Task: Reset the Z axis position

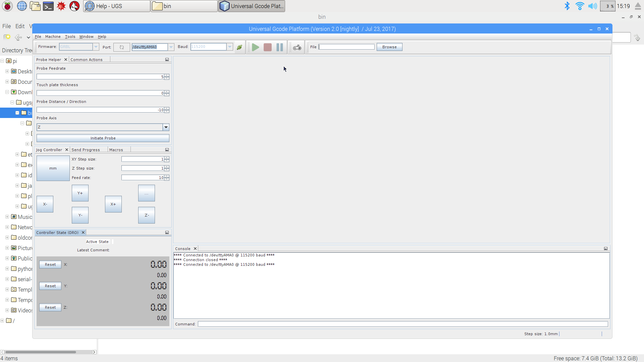Action: pos(50,307)
